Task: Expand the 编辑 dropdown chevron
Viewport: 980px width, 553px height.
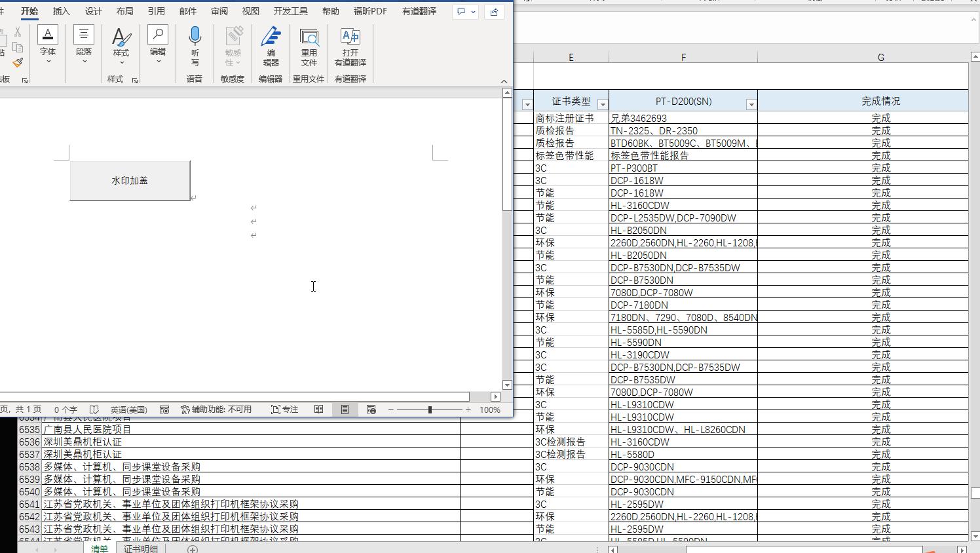Action: coord(158,62)
